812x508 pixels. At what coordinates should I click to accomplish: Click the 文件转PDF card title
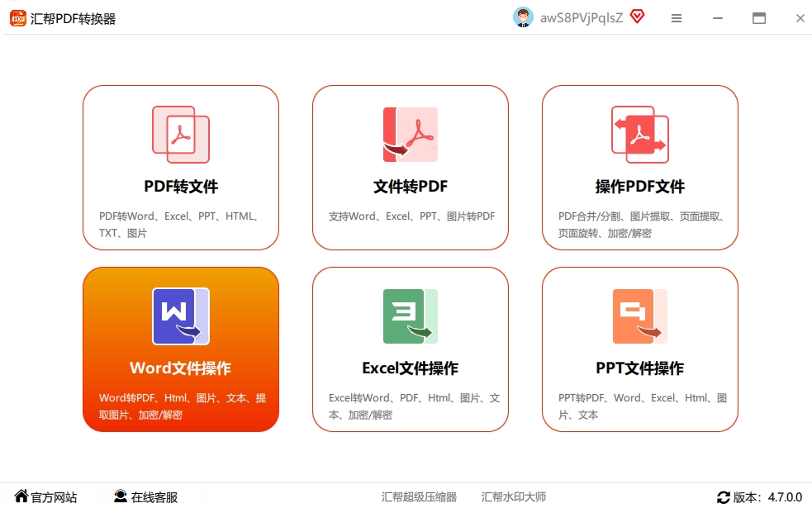pyautogui.click(x=411, y=187)
